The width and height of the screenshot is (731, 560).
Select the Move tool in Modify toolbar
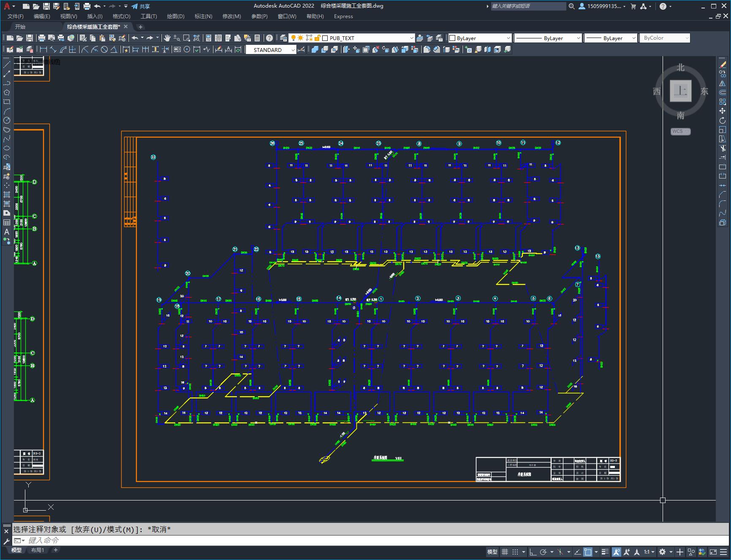pyautogui.click(x=723, y=111)
